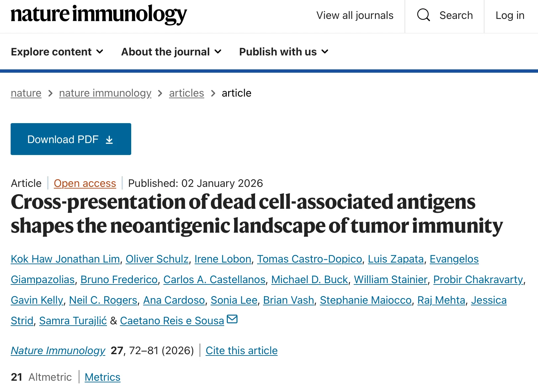The width and height of the screenshot is (538, 392).
Task: Click the Log in menu item
Action: click(510, 15)
